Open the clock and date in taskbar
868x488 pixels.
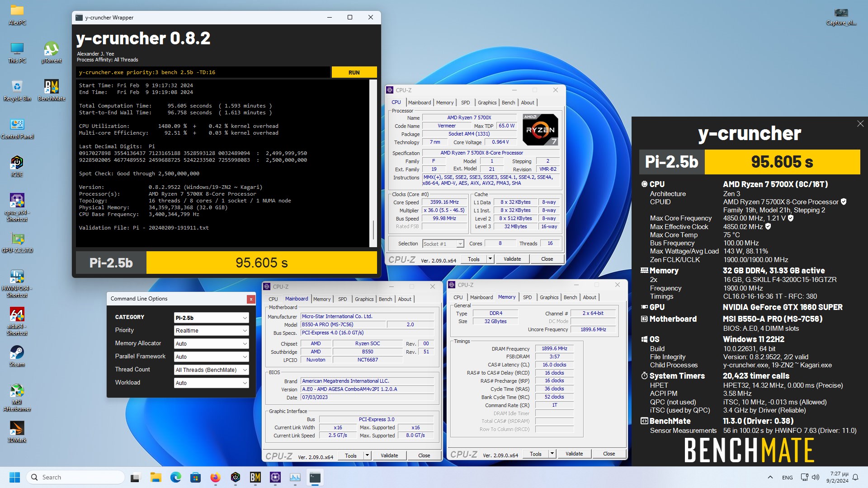(837, 477)
